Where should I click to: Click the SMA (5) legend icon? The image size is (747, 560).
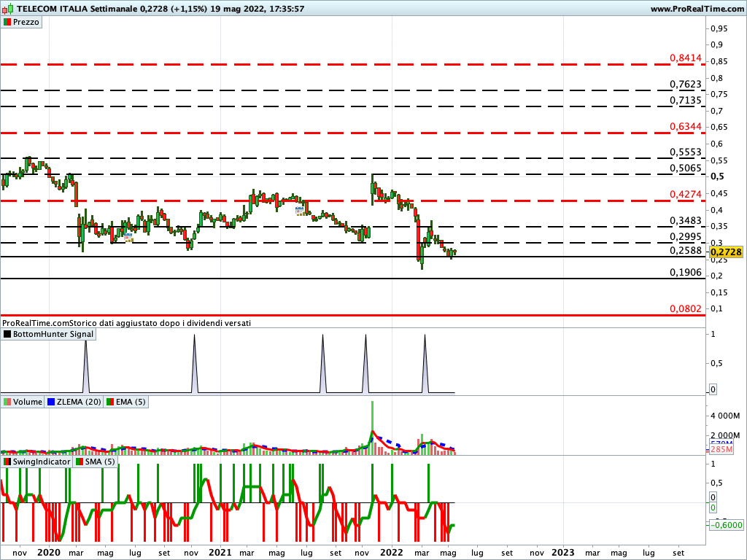coord(80,462)
